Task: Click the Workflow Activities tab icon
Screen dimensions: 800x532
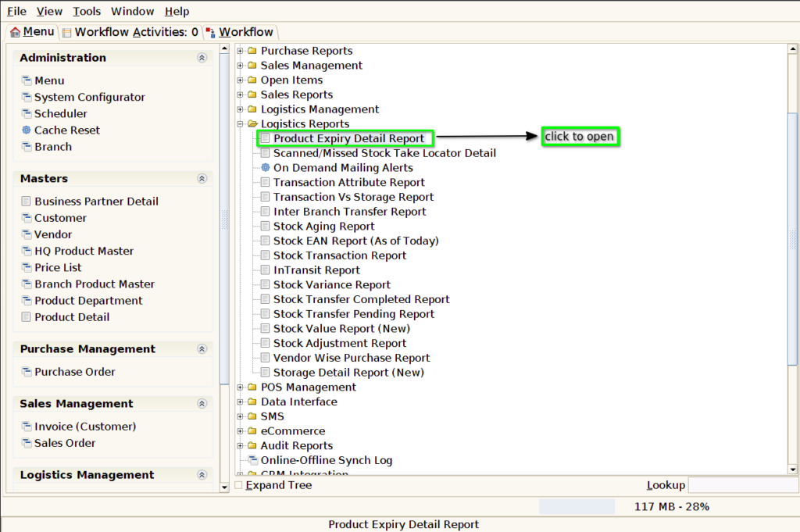Action: [67, 33]
